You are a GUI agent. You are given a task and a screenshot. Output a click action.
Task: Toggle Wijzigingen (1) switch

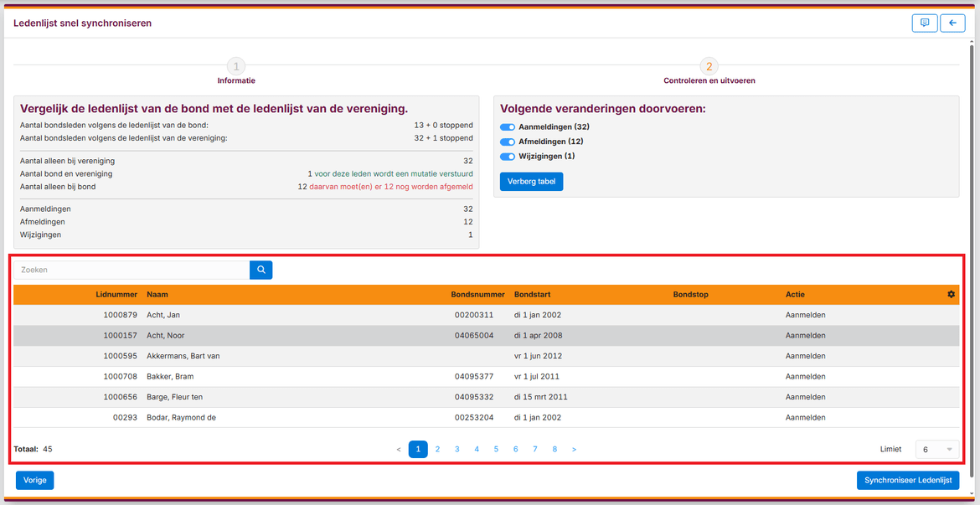(508, 157)
